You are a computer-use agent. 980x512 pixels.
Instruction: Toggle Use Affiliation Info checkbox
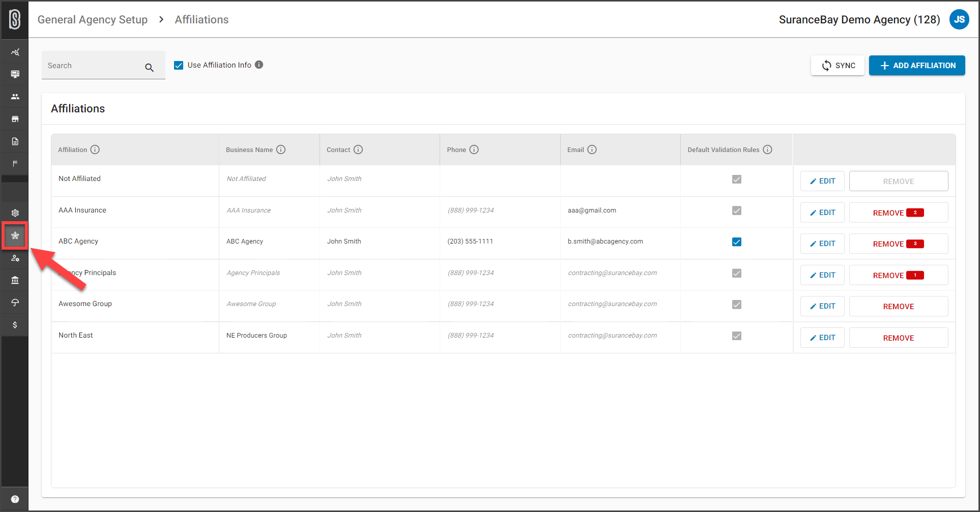pos(179,65)
